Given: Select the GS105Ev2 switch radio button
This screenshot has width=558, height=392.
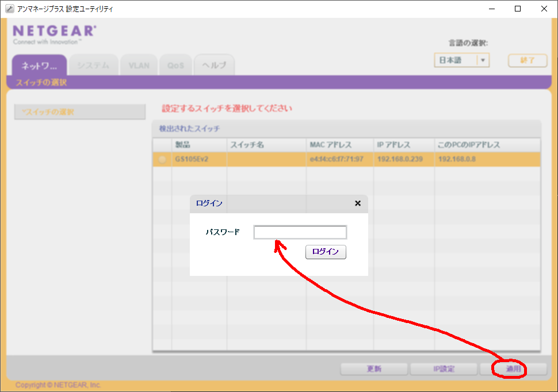Looking at the screenshot, I should click(x=162, y=159).
